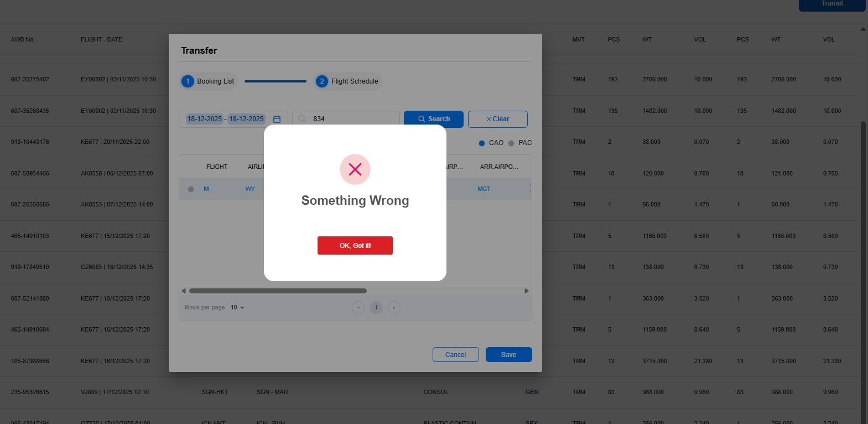Select the flight M row radio button
The width and height of the screenshot is (868, 424).
[191, 189]
